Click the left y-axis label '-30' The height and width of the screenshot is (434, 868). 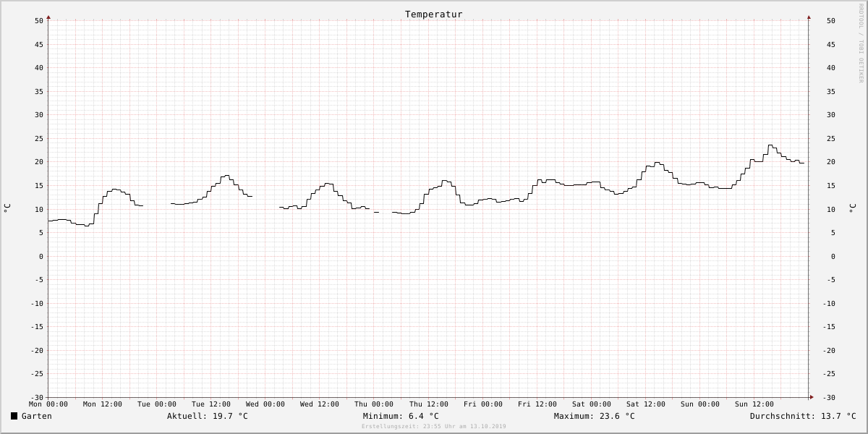coord(37,398)
